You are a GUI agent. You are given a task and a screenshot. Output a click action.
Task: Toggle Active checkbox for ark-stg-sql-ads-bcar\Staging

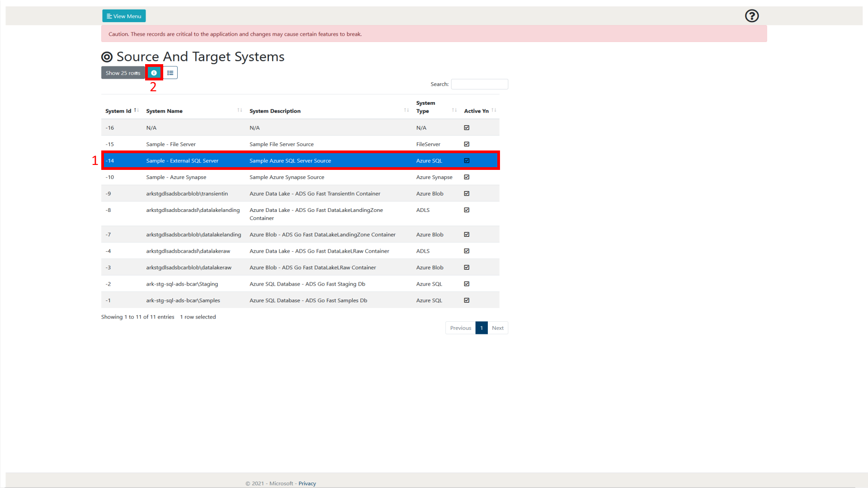tap(467, 284)
